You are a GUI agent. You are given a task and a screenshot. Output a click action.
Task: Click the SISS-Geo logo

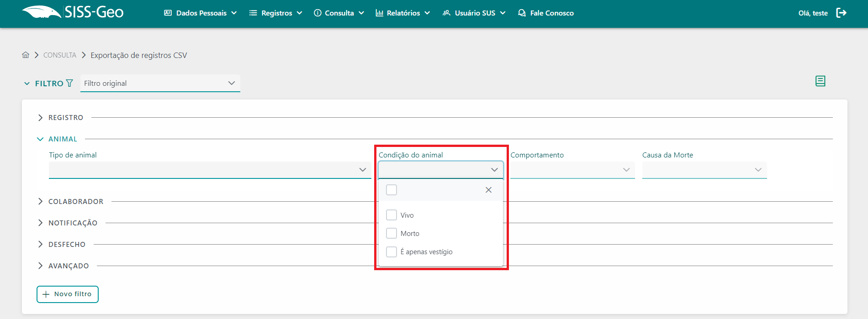[x=73, y=12]
